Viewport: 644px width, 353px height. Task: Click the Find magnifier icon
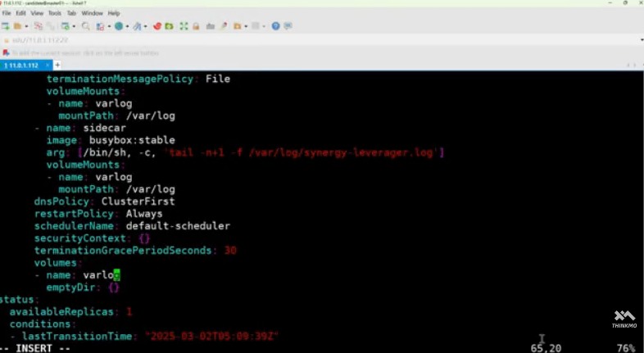coord(86,26)
